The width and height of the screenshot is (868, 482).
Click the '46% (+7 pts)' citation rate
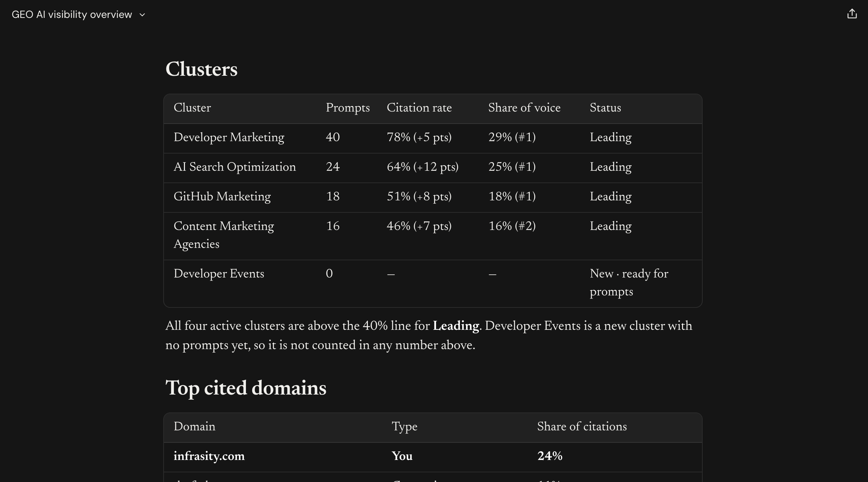[419, 227]
